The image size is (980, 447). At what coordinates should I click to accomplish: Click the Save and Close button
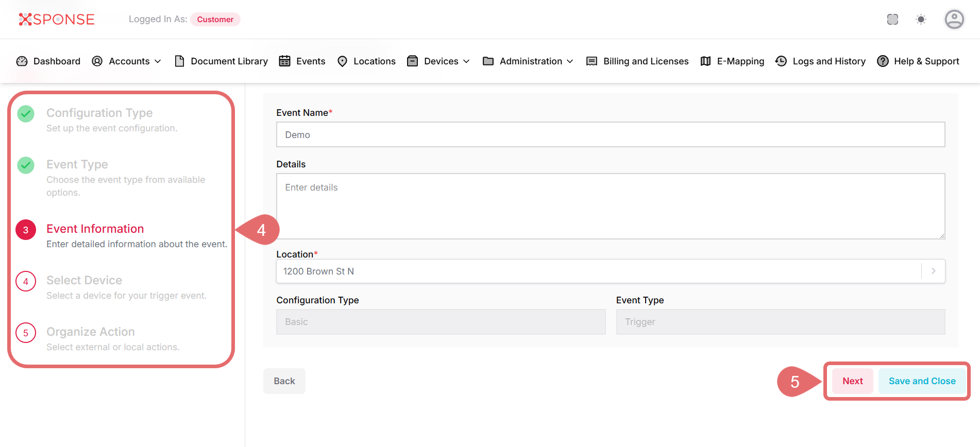pyautogui.click(x=922, y=381)
